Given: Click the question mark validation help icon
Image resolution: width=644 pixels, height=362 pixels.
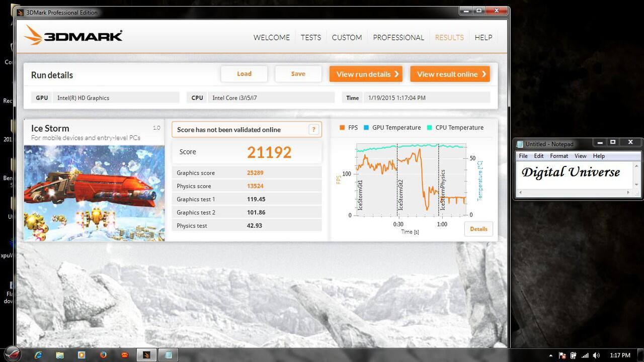Looking at the screenshot, I should 314,130.
